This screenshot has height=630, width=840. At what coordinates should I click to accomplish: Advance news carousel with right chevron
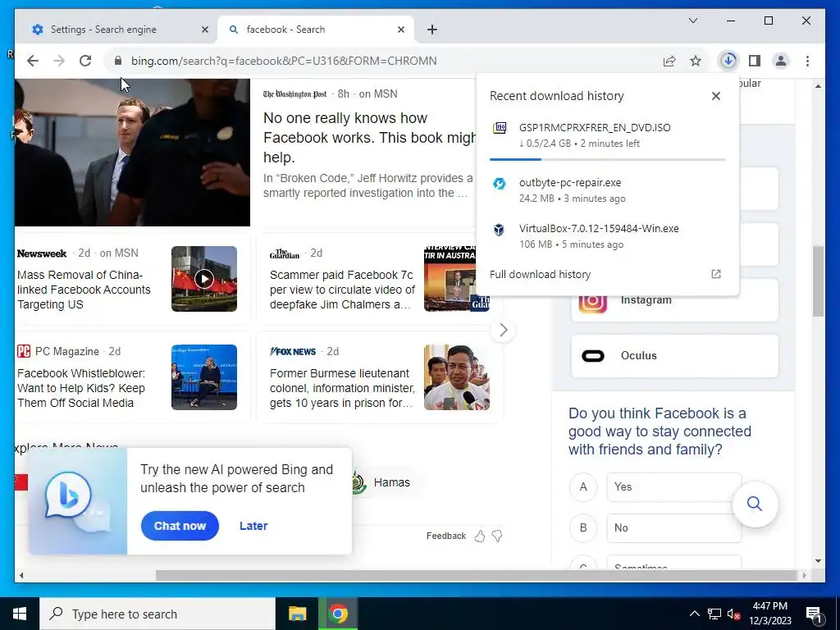point(503,330)
